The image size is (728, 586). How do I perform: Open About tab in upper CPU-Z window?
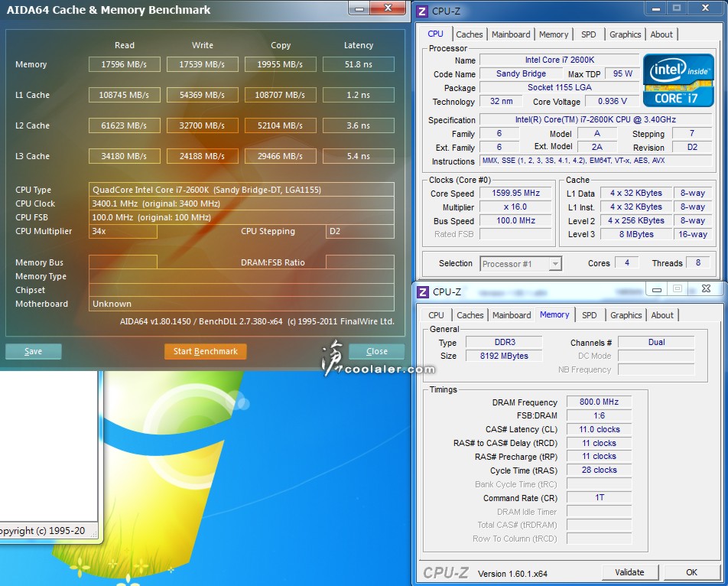[661, 34]
